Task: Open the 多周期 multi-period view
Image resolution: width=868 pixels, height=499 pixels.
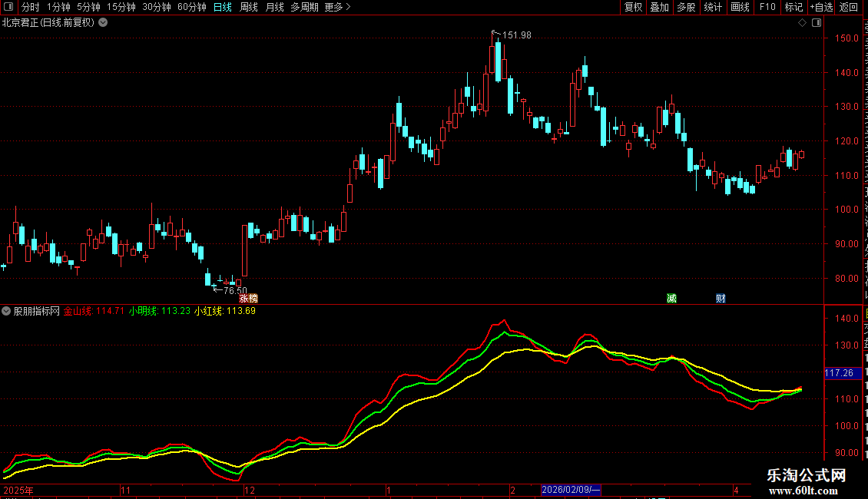Action: 304,7
